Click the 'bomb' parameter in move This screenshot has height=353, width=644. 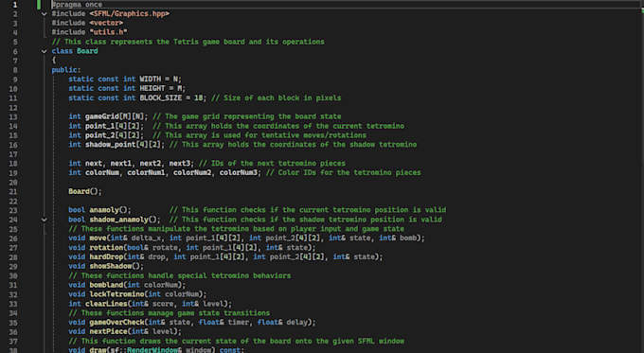point(408,238)
